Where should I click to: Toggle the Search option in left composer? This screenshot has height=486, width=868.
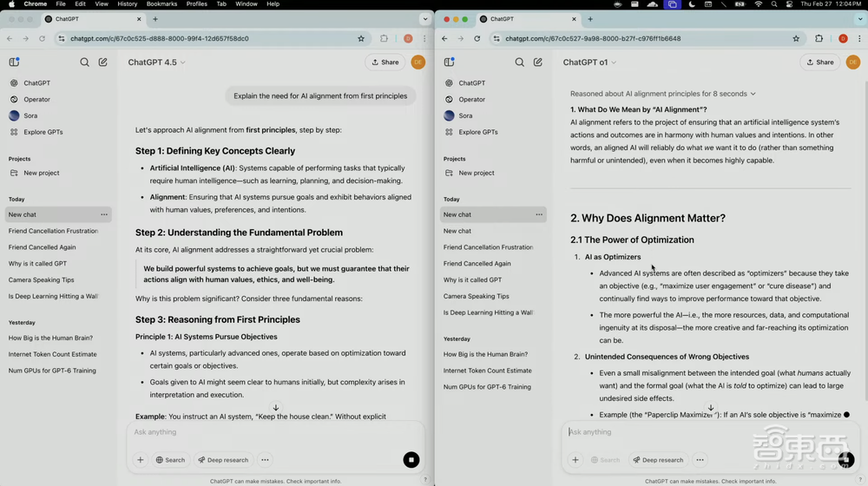(x=170, y=460)
